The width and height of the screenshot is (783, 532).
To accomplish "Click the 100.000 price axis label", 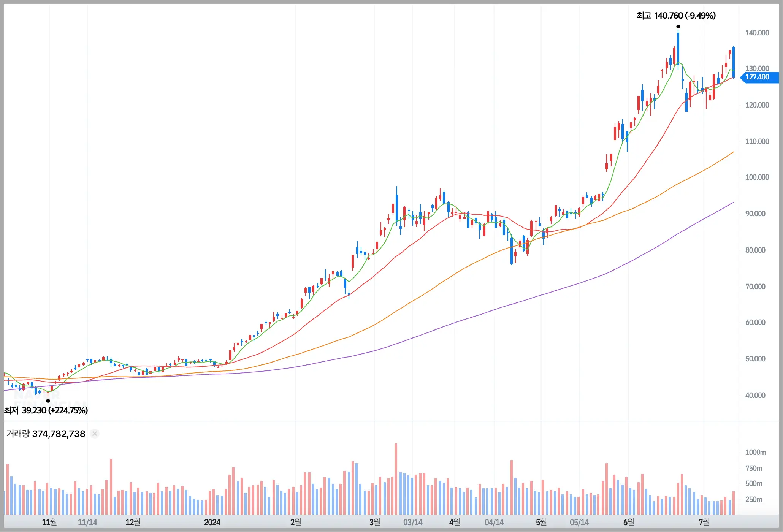I will pyautogui.click(x=757, y=177).
